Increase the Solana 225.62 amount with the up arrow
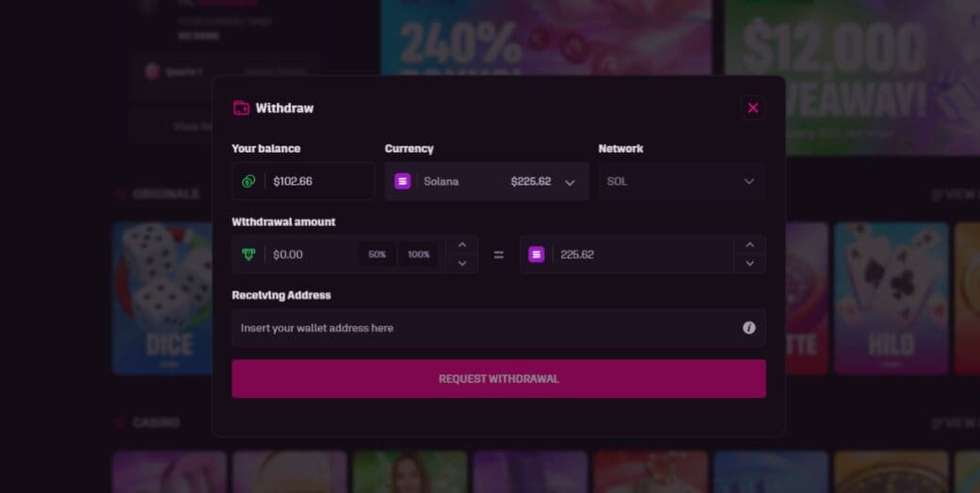 (x=749, y=246)
